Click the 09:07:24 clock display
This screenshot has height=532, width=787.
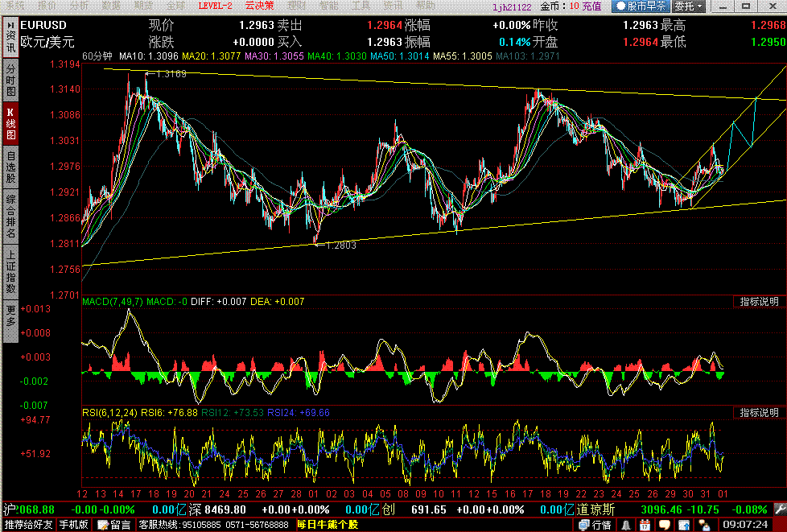pyautogui.click(x=745, y=525)
